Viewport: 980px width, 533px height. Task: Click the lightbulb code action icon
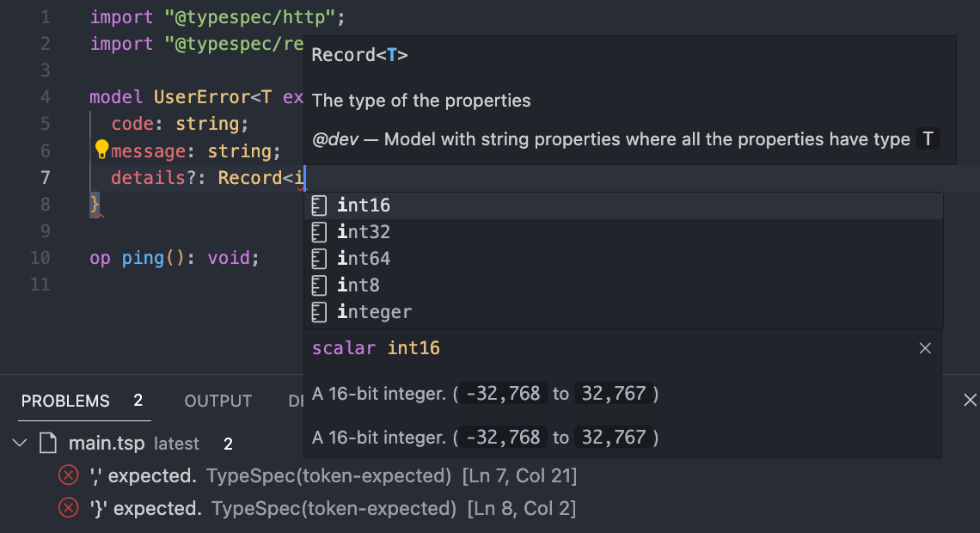tap(101, 150)
